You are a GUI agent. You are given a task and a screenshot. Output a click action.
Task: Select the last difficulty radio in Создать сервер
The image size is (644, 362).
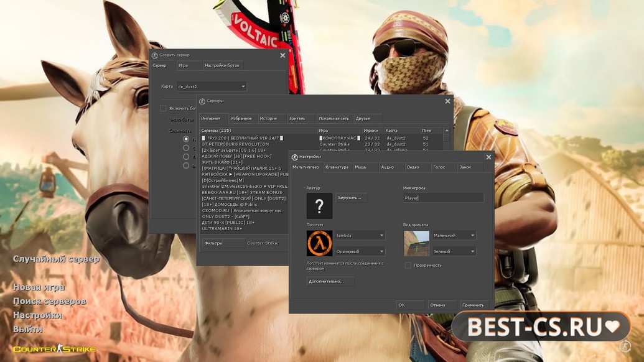(186, 166)
